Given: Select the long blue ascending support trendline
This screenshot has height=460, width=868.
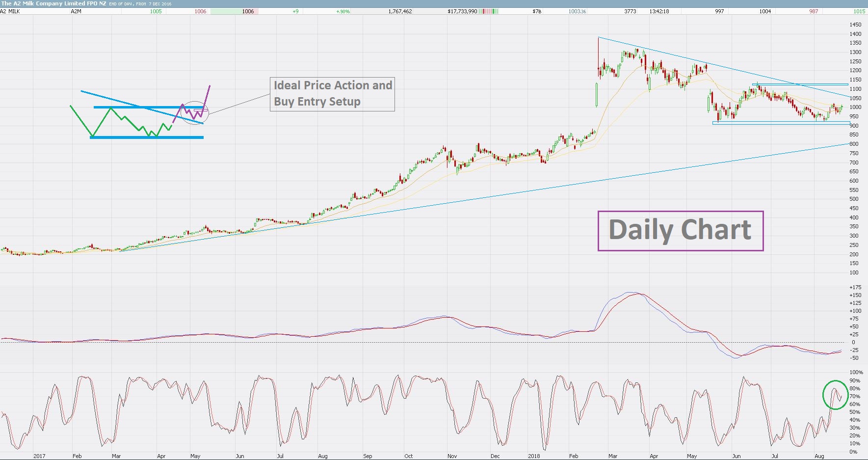Looking at the screenshot, I should (483, 198).
